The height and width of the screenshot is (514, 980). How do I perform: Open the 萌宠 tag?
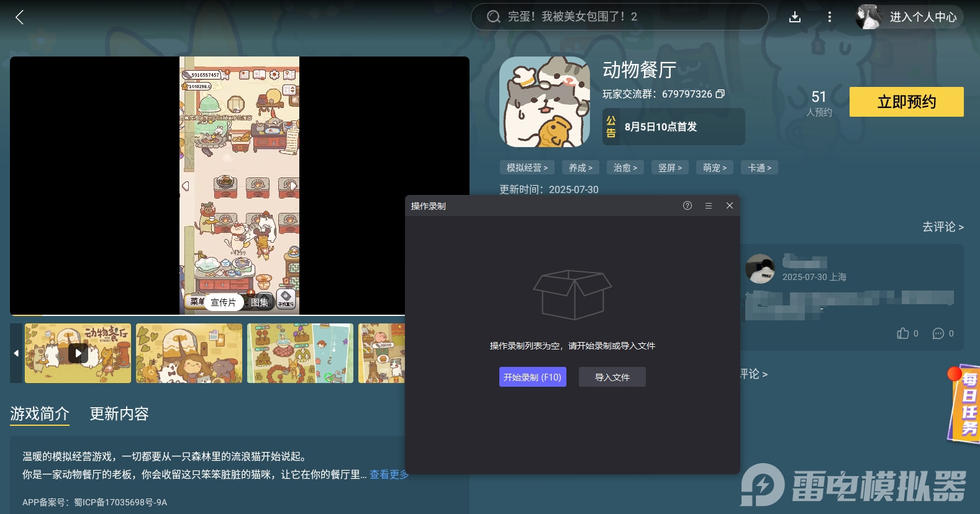coord(715,168)
